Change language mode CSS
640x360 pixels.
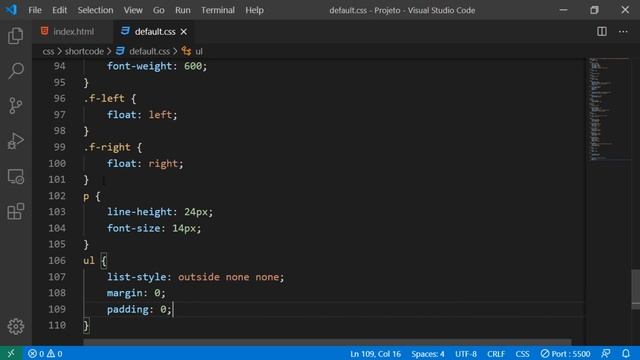point(522,354)
